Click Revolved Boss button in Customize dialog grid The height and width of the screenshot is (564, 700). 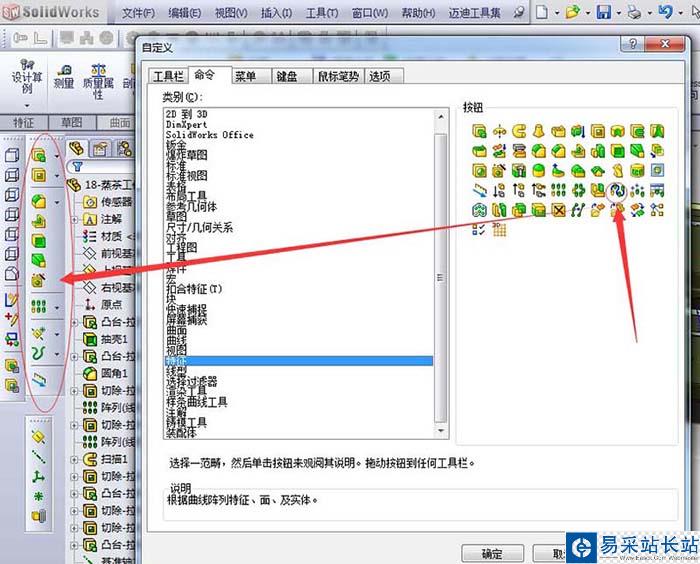point(500,131)
